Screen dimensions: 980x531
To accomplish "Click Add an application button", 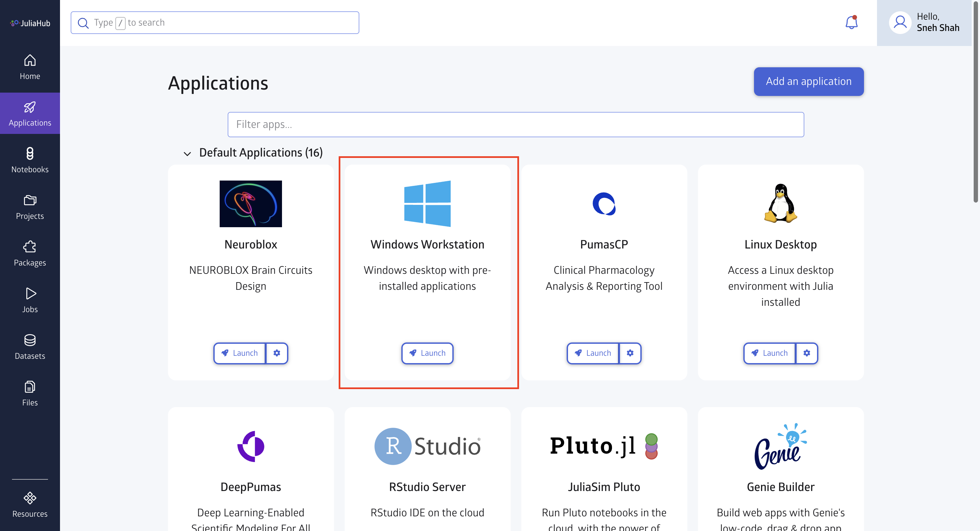I will tap(808, 81).
